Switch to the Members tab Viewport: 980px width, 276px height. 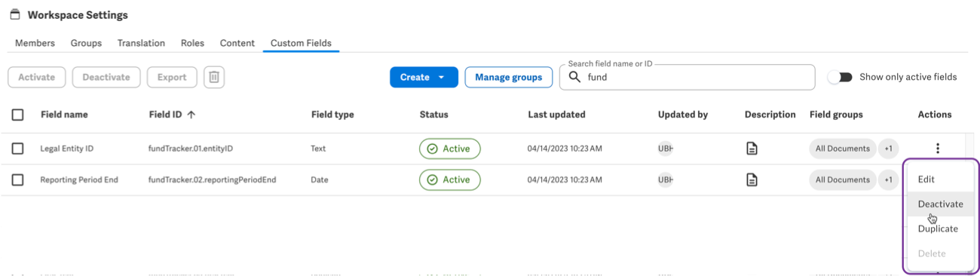[x=35, y=43]
